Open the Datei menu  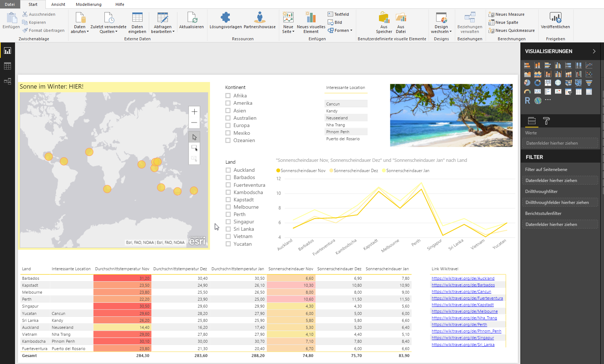click(x=10, y=4)
